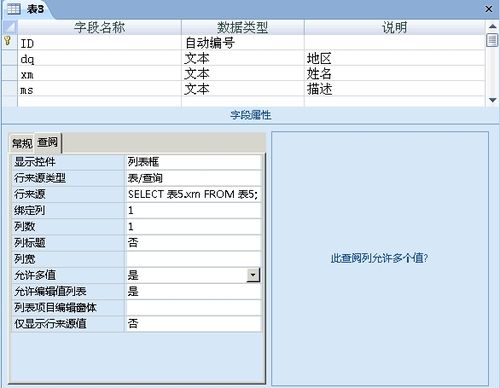Click the 文本 data type of ms row
This screenshot has width=500, height=388.
click(243, 89)
